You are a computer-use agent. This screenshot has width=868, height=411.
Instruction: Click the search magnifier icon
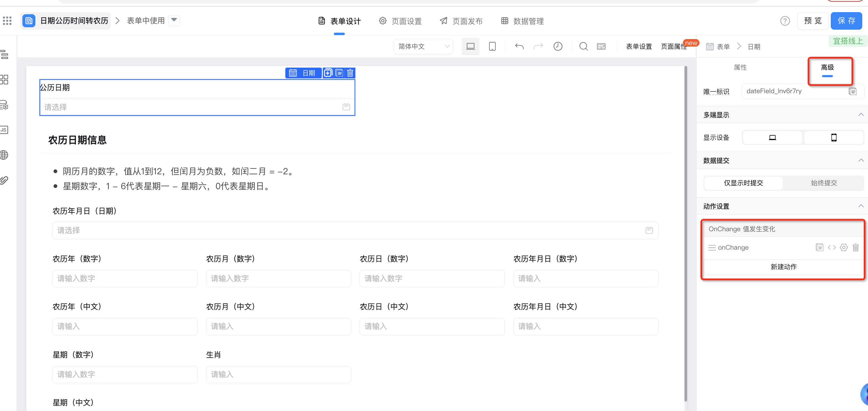point(583,47)
